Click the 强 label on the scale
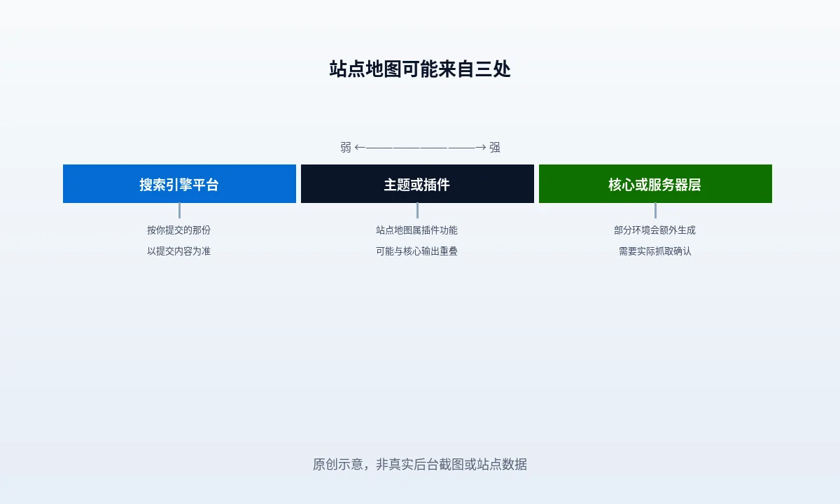Screen dimensions: 840x504 [495, 147]
